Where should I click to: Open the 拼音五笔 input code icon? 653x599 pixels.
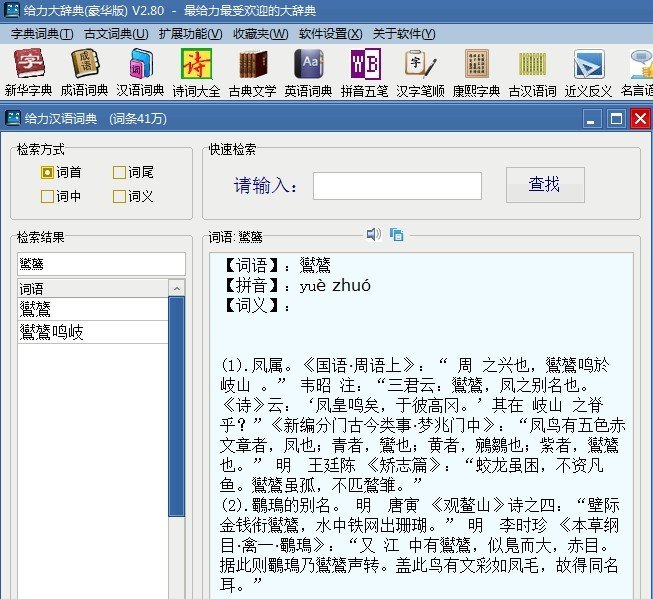(x=365, y=72)
